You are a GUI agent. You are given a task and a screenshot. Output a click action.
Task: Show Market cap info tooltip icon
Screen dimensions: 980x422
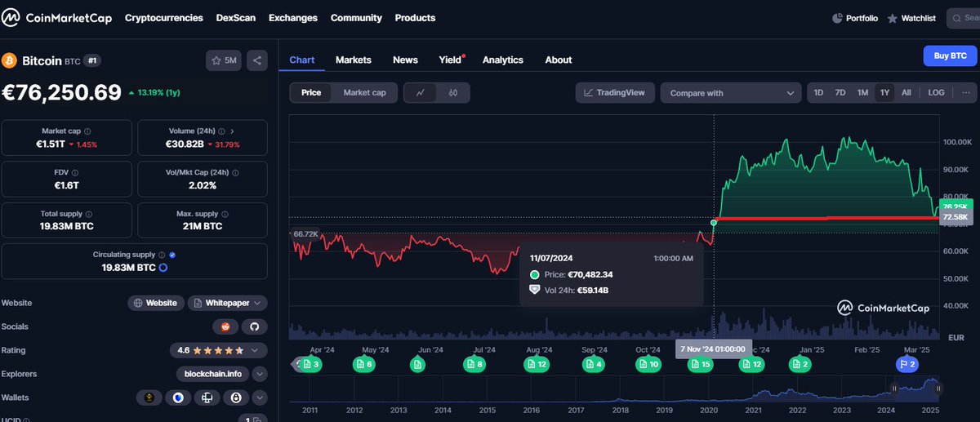click(87, 131)
